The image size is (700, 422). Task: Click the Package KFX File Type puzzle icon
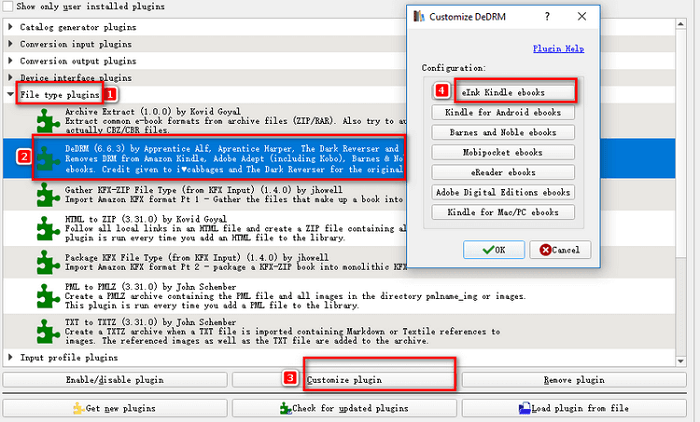click(x=48, y=262)
